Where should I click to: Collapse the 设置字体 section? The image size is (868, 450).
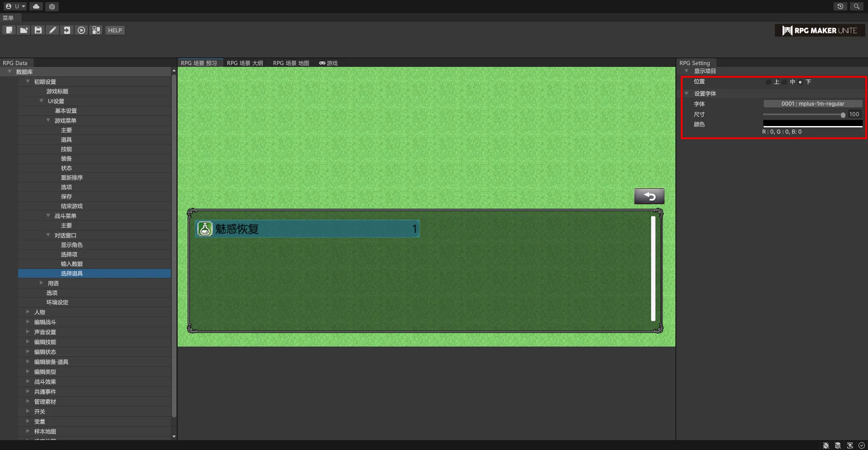tap(687, 94)
